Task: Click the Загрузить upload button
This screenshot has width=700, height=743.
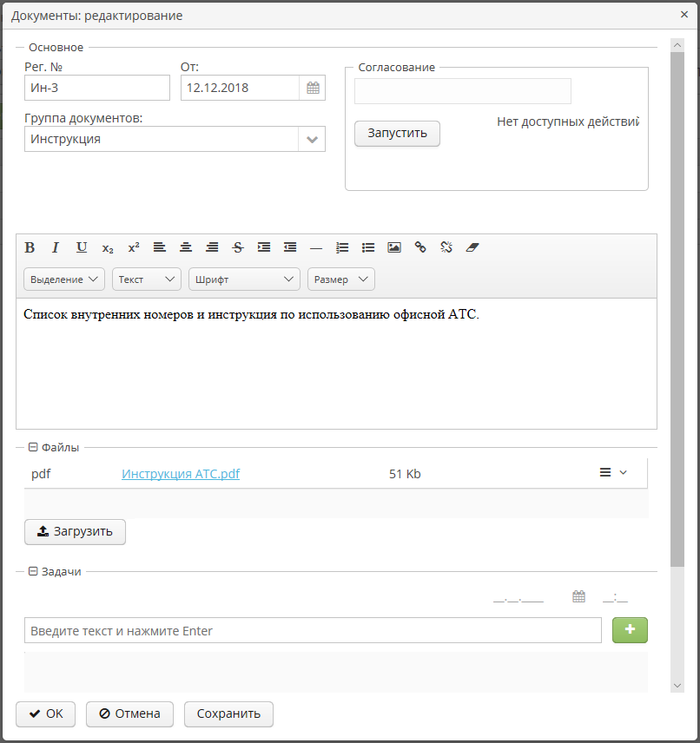Action: point(76,531)
